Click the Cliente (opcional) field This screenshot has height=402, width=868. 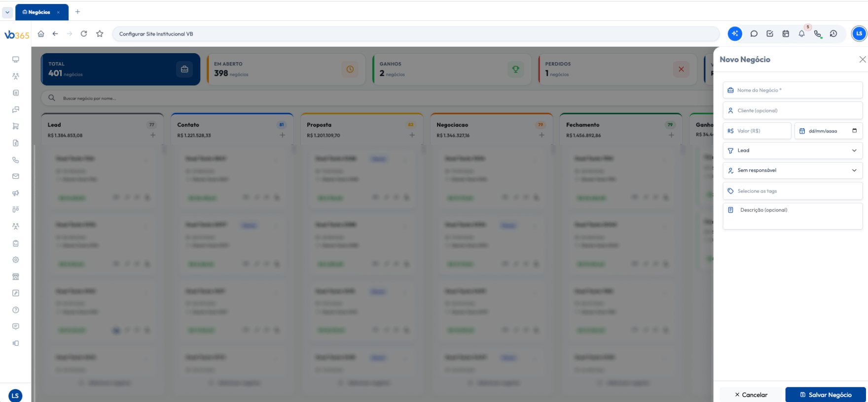pos(793,110)
